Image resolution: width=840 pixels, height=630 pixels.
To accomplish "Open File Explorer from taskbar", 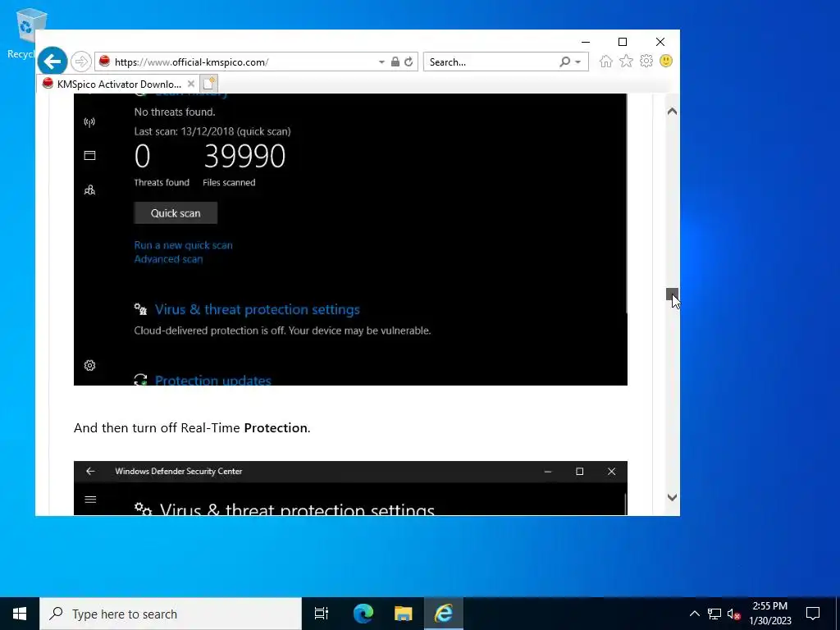I will (x=404, y=614).
